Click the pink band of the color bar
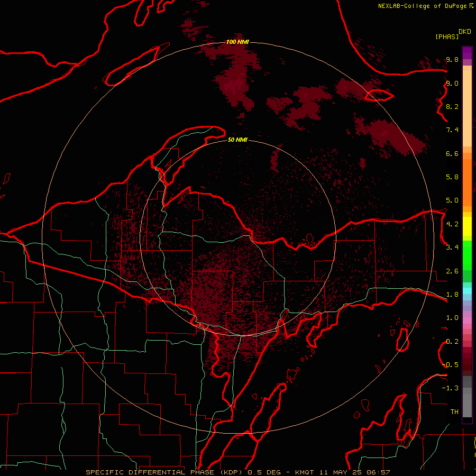476x476 pixels. (x=467, y=321)
